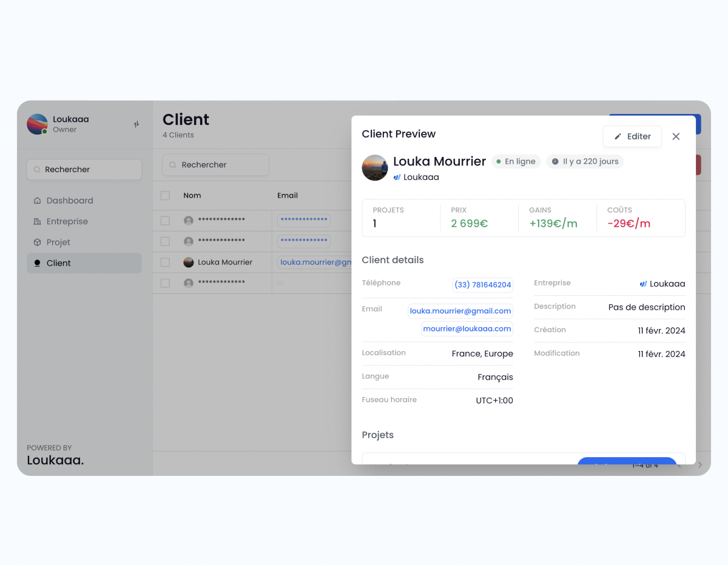Screen dimensions: 728x565
Task: Open the Entreprise menu item
Action: pos(67,222)
